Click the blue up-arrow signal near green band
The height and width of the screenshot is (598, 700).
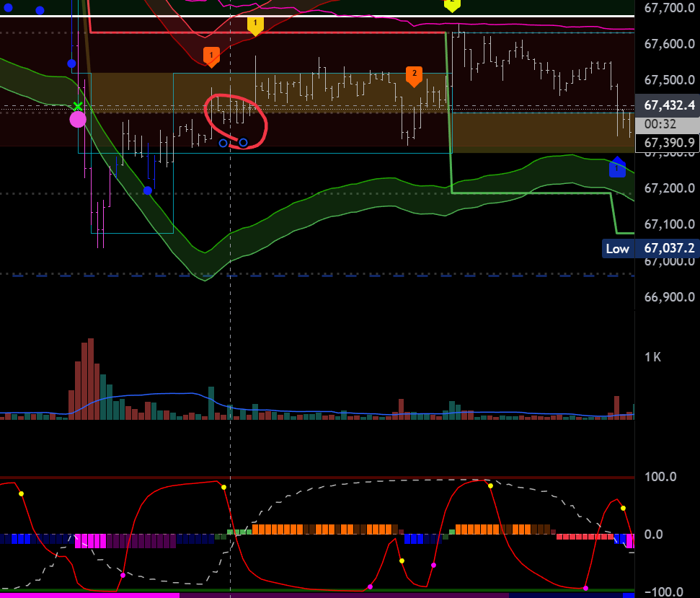click(x=617, y=167)
